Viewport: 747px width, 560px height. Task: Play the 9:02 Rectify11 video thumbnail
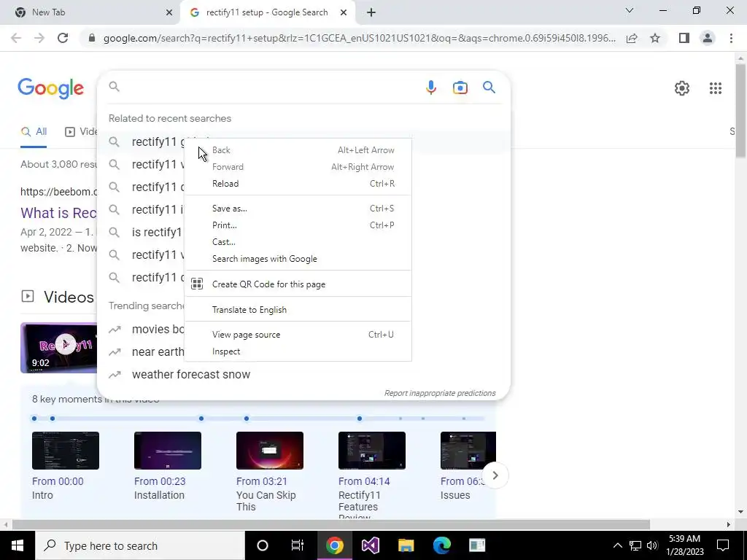point(58,348)
